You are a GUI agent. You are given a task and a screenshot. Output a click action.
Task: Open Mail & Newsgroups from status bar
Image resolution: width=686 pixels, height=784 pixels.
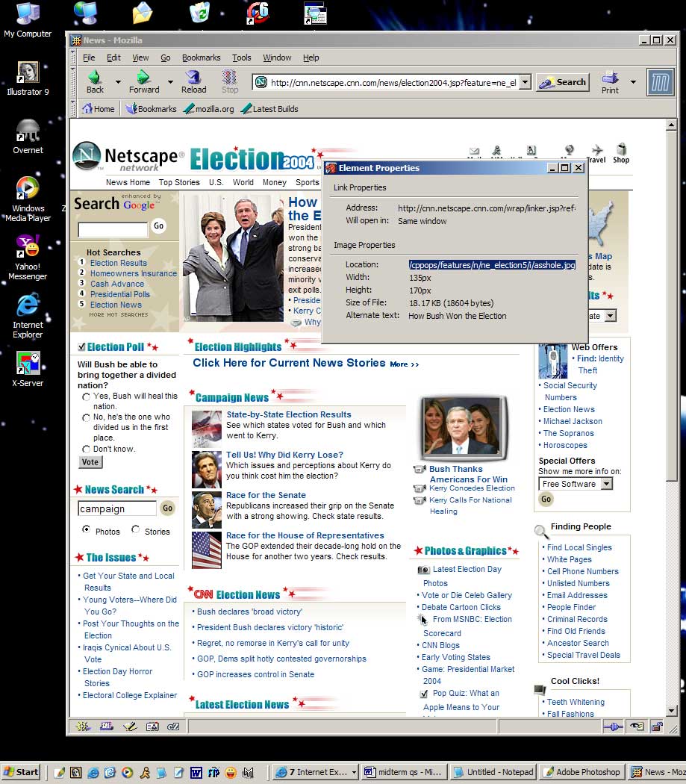coord(106,727)
